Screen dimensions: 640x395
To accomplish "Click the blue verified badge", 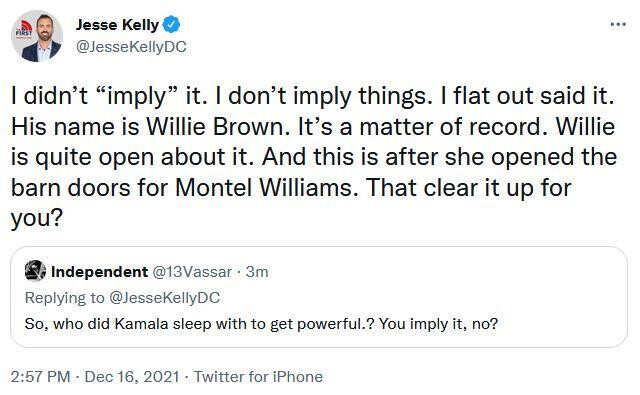I will tap(171, 24).
